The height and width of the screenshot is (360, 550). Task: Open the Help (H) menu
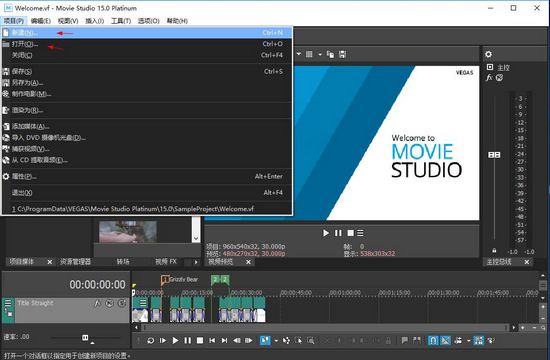(177, 21)
